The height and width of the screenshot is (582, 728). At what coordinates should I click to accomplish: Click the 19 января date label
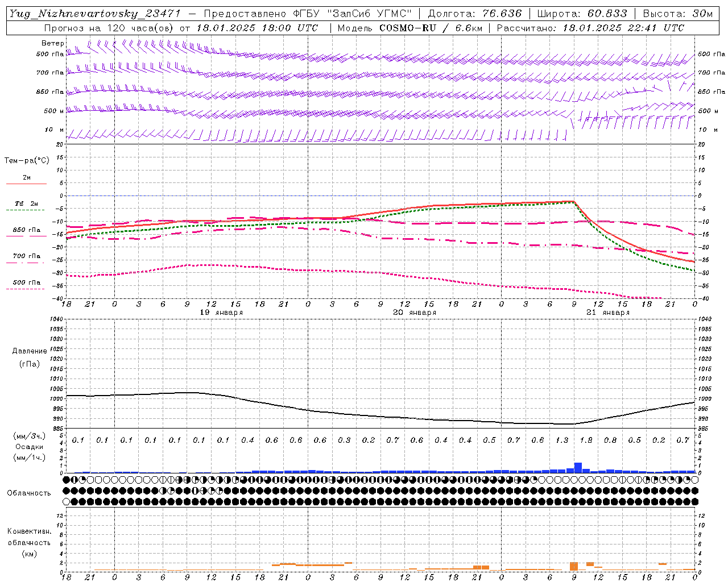(x=221, y=313)
